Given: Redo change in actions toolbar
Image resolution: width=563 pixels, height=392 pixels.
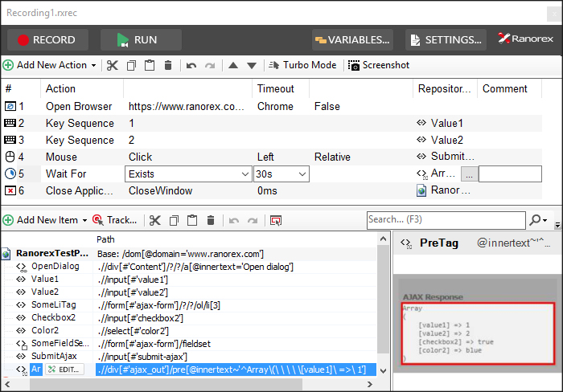Looking at the screenshot, I should [x=210, y=65].
